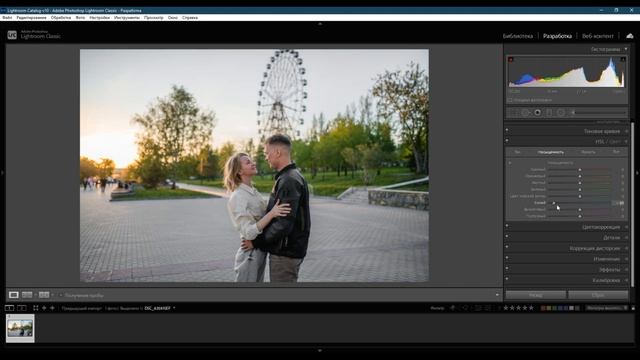Go forward to next photo source

pyautogui.click(x=52, y=308)
